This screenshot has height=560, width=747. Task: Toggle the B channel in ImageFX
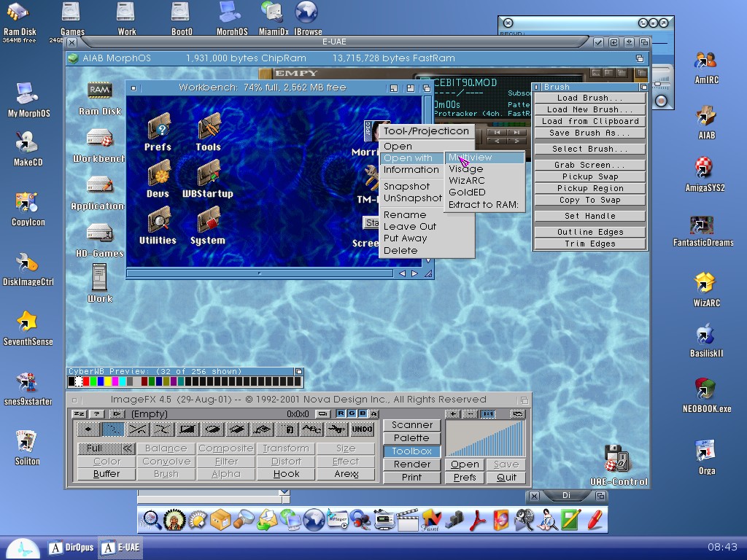click(363, 413)
